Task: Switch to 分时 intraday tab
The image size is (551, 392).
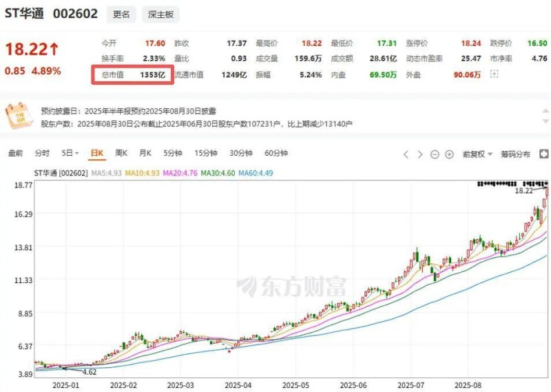Action: [x=42, y=153]
